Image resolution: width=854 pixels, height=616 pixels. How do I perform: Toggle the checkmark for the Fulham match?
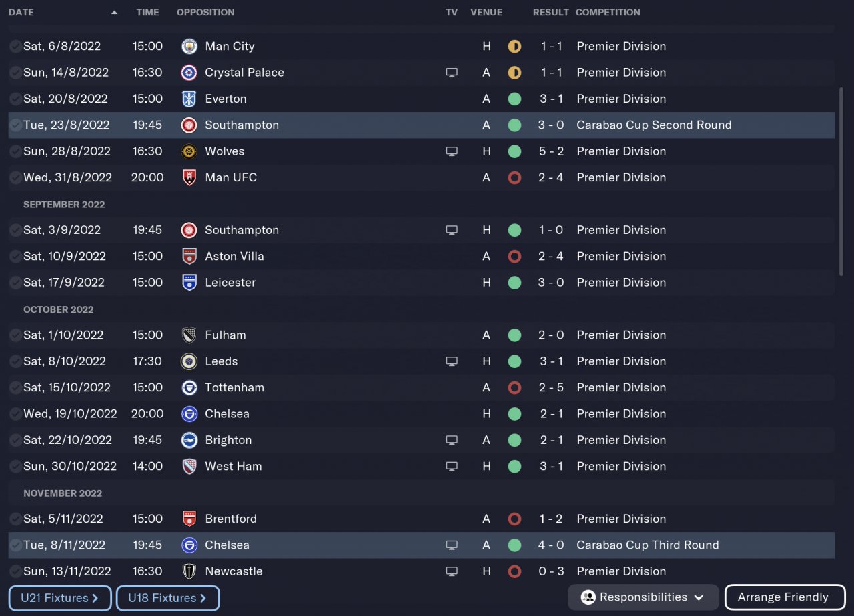click(15, 335)
